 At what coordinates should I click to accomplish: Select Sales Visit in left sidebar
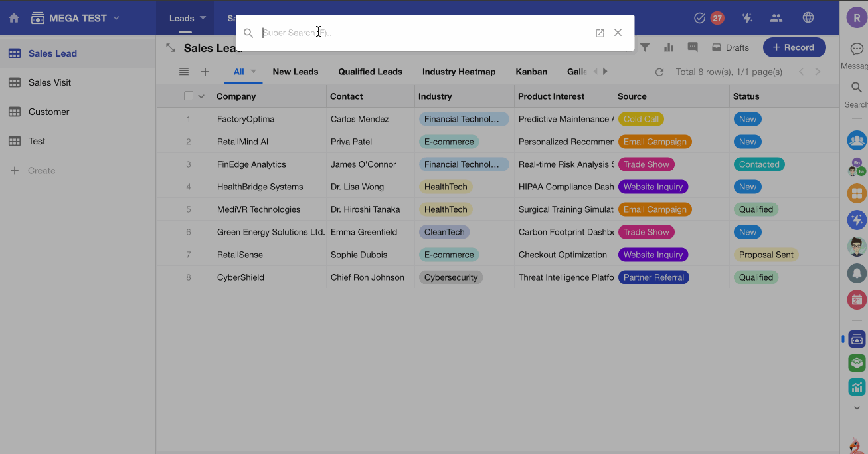pyautogui.click(x=50, y=82)
